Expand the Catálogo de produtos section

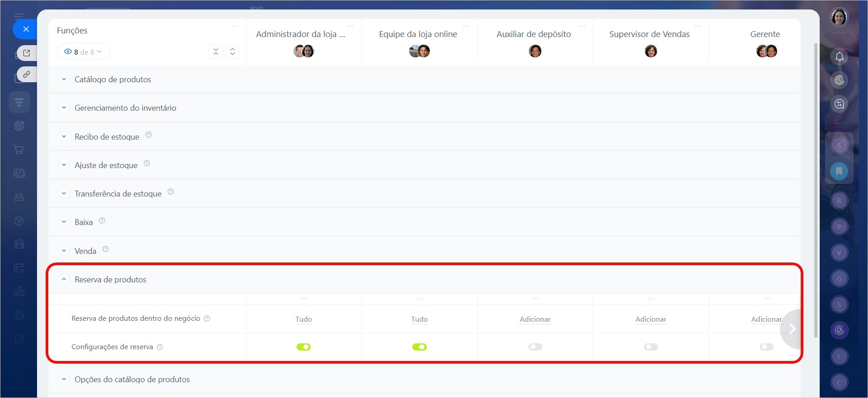coord(64,79)
